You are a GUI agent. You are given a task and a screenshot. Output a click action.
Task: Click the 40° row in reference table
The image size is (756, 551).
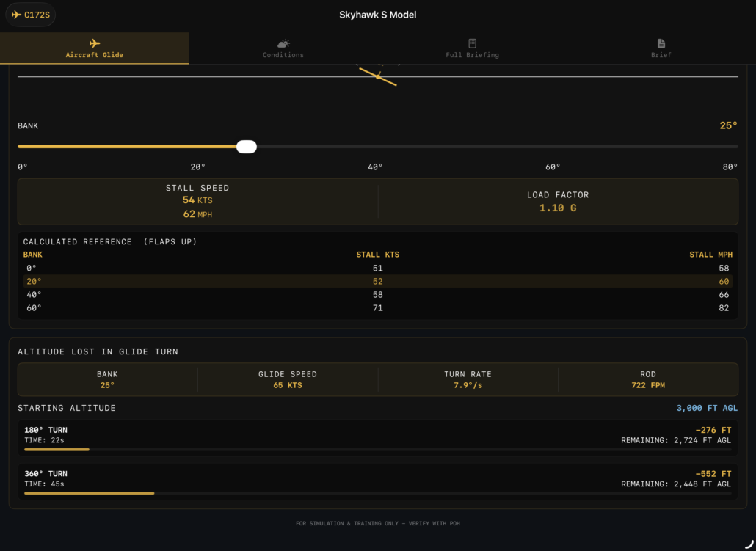click(378, 294)
